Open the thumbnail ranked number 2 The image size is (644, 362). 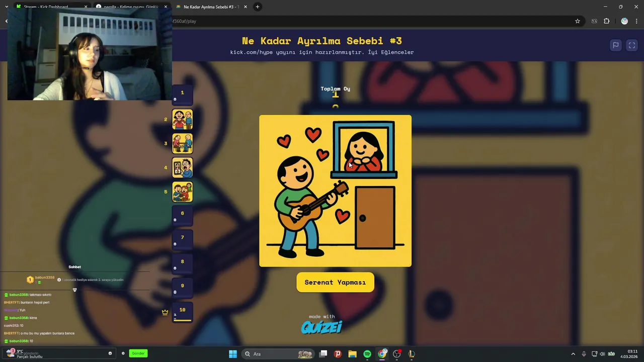182,119
